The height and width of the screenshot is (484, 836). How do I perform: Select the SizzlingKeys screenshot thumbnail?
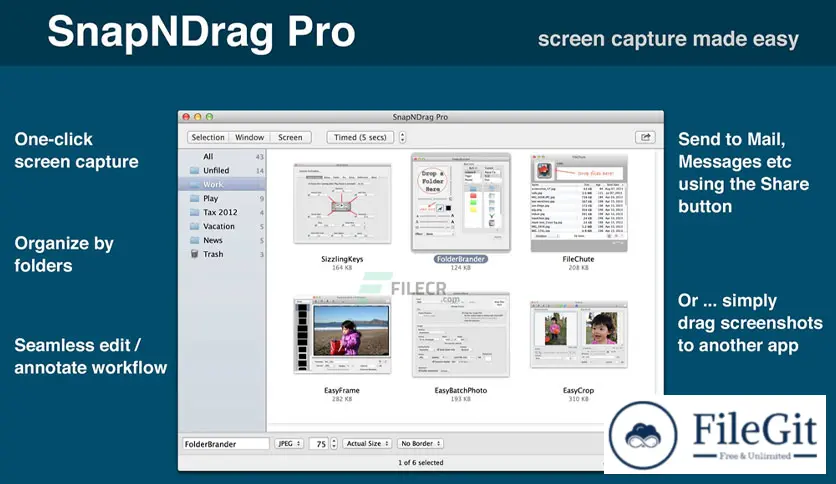coord(342,203)
